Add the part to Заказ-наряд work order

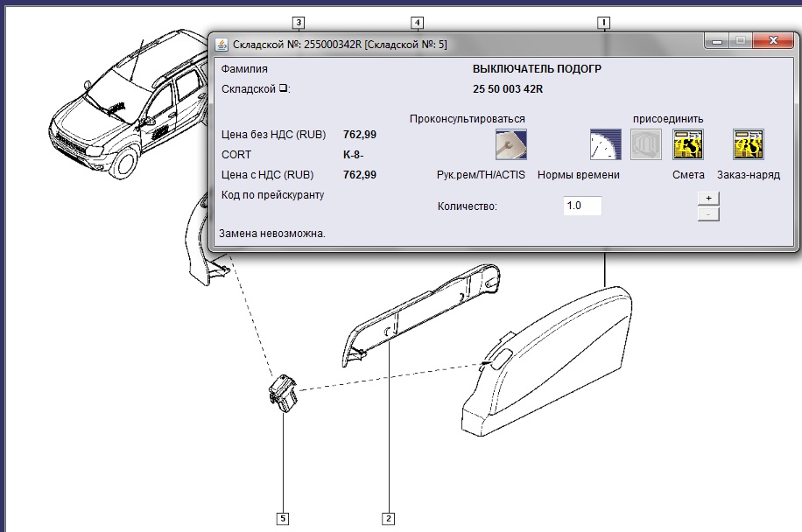click(749, 144)
